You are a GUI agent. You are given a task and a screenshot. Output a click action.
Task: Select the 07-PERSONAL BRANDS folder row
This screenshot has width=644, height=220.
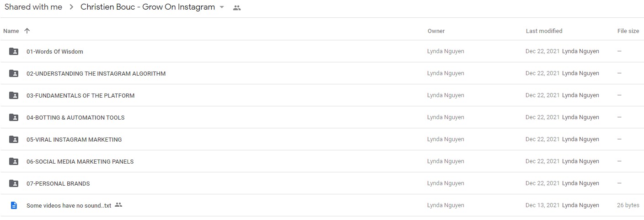pos(322,183)
